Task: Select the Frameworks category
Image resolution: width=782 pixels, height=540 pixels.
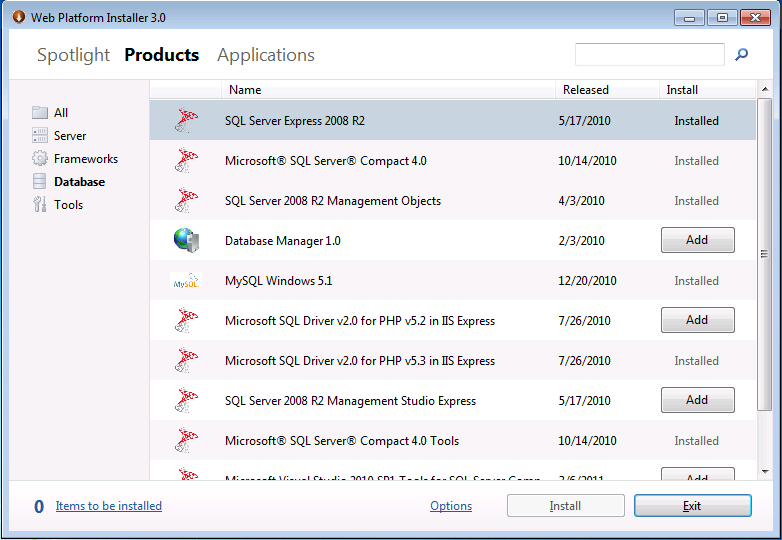Action: pyautogui.click(x=86, y=159)
